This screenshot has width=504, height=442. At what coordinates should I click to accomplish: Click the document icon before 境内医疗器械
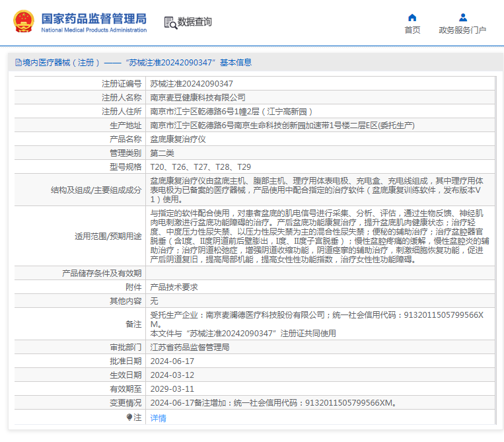coord(18,63)
